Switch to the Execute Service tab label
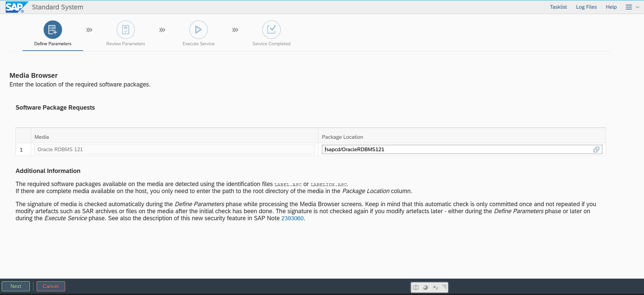The image size is (644, 295). click(x=199, y=44)
